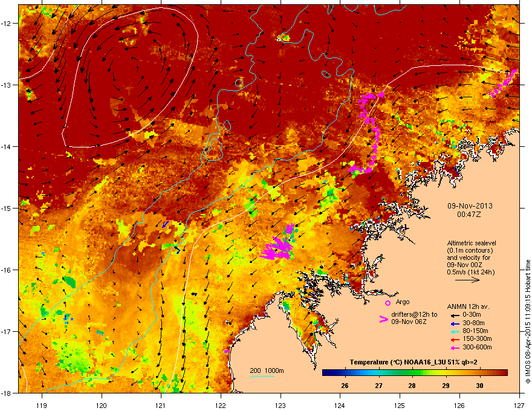This screenshot has width=532, height=411.
Task: Select the red 150-300m arrow legend icon
Action: coord(455,340)
